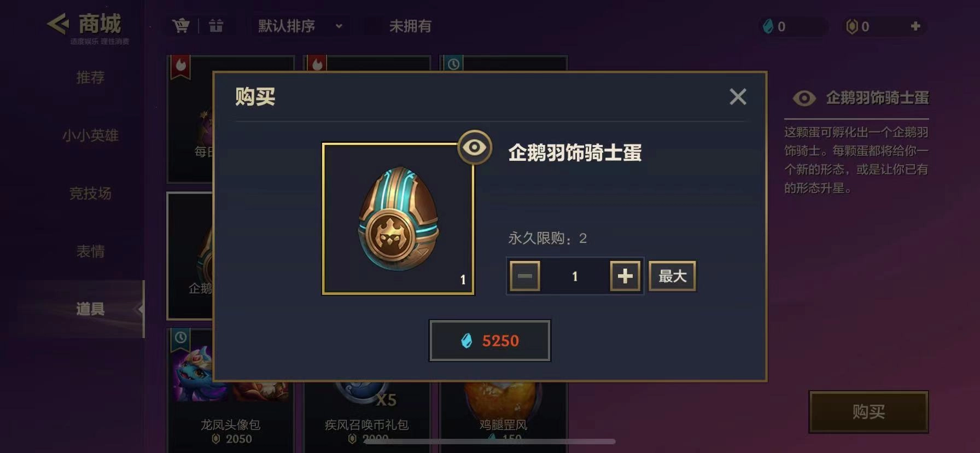Confirm purchase for 5250 crystals
This screenshot has height=453, width=980.
pos(489,341)
